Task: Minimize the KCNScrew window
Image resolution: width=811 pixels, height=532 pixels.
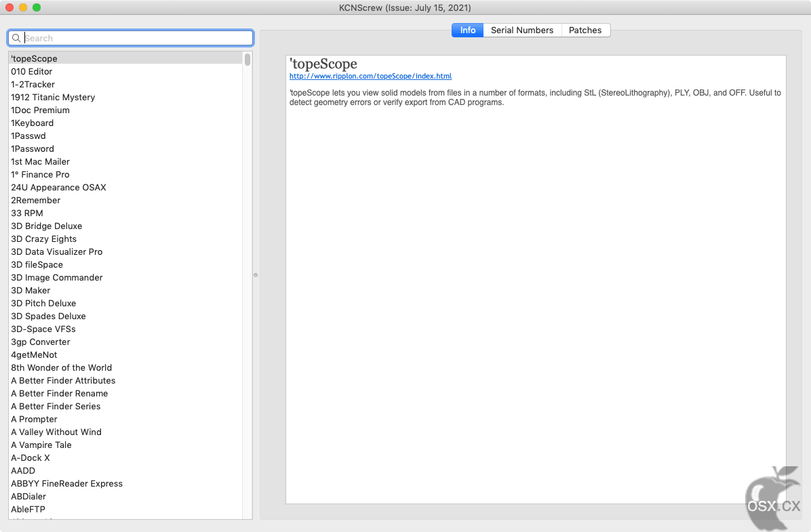Action: tap(23, 7)
